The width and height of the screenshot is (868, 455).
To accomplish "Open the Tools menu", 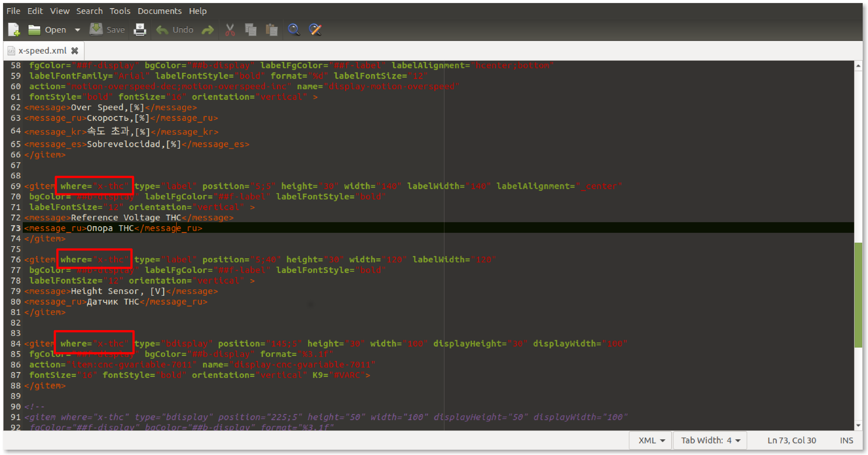I will tap(120, 11).
